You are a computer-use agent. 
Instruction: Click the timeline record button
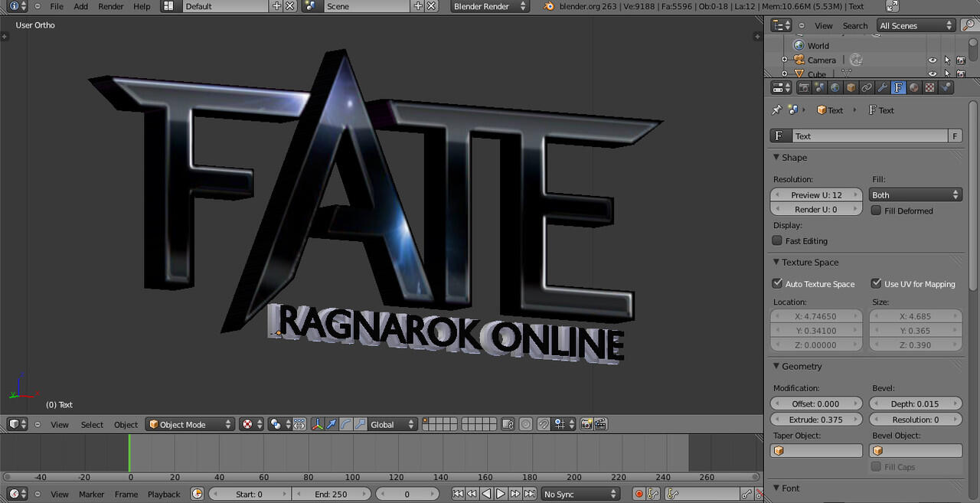point(639,494)
